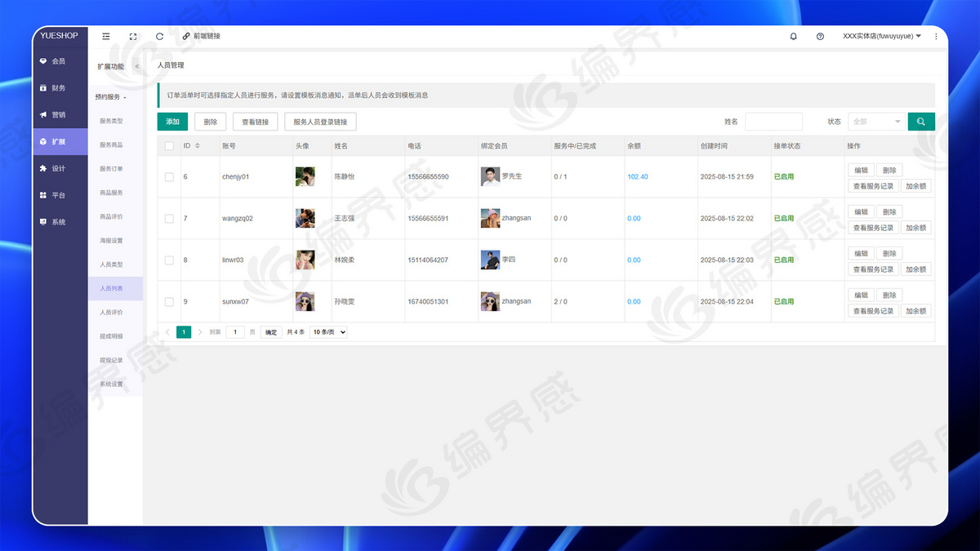Go to previous page arrow in pagination
980x551 pixels.
click(x=168, y=332)
